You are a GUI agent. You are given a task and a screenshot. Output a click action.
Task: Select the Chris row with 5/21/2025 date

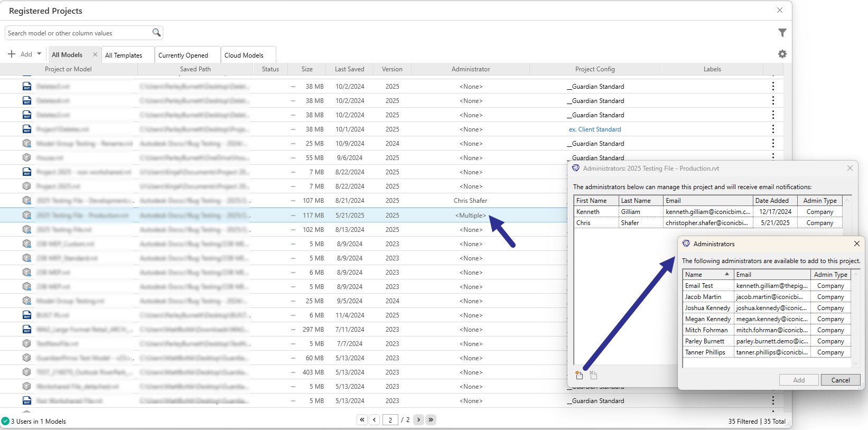click(708, 222)
